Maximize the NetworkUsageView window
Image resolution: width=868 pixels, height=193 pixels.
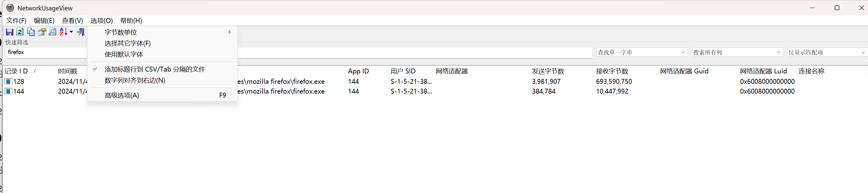837,8
